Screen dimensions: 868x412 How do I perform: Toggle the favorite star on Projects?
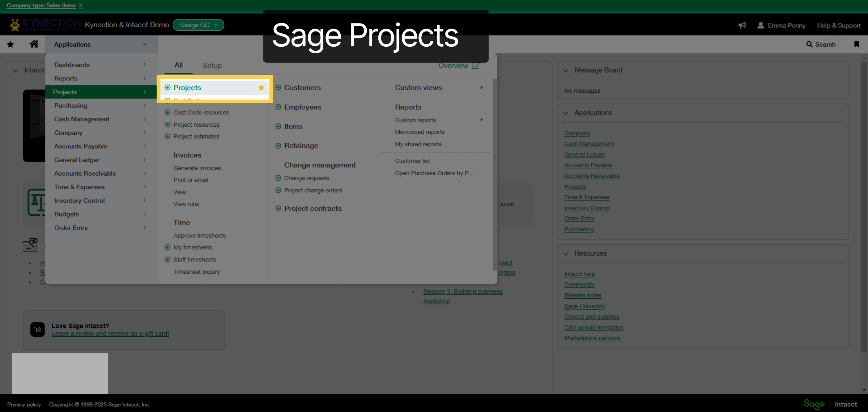pos(261,88)
